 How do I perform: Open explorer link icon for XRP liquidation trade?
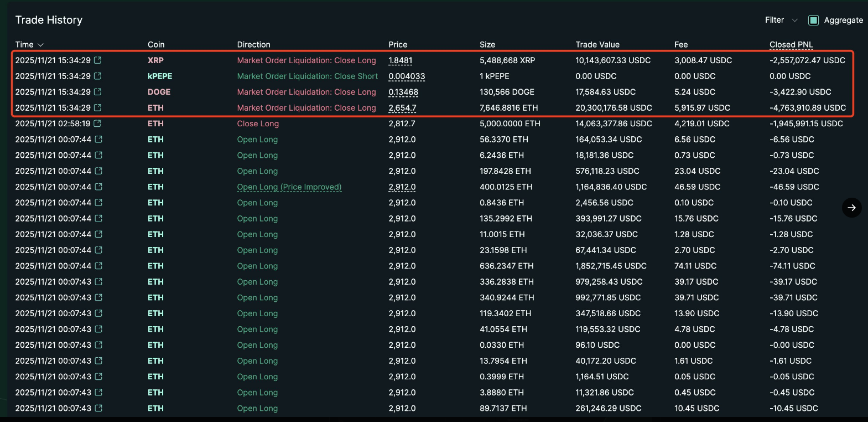pyautogui.click(x=98, y=60)
